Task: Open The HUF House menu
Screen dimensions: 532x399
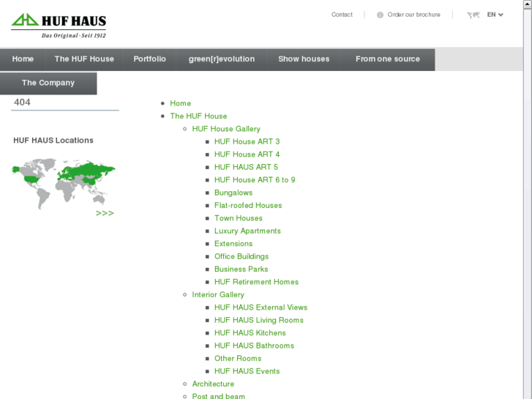Action: coord(84,59)
